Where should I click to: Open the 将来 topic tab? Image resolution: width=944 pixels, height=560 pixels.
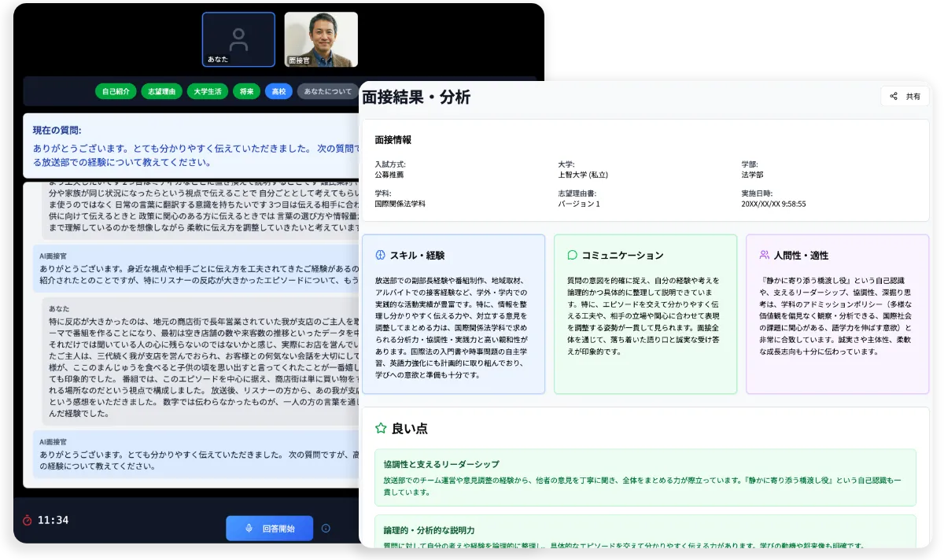pyautogui.click(x=246, y=92)
